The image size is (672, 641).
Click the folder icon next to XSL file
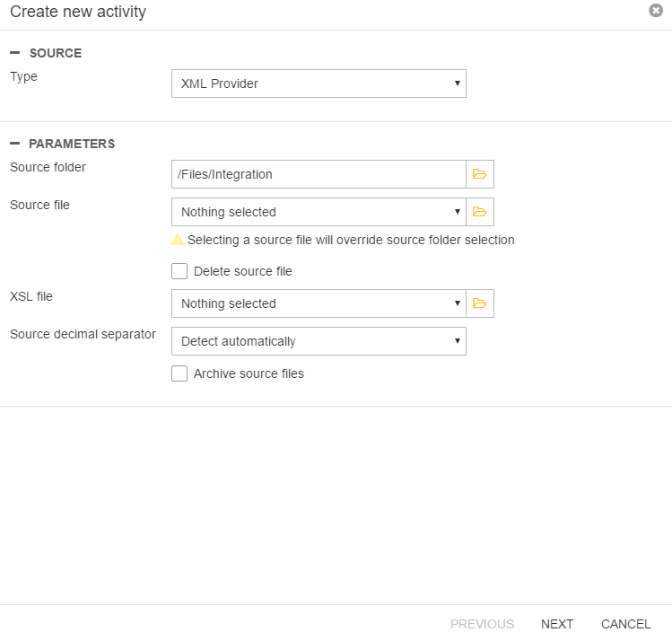(x=480, y=303)
